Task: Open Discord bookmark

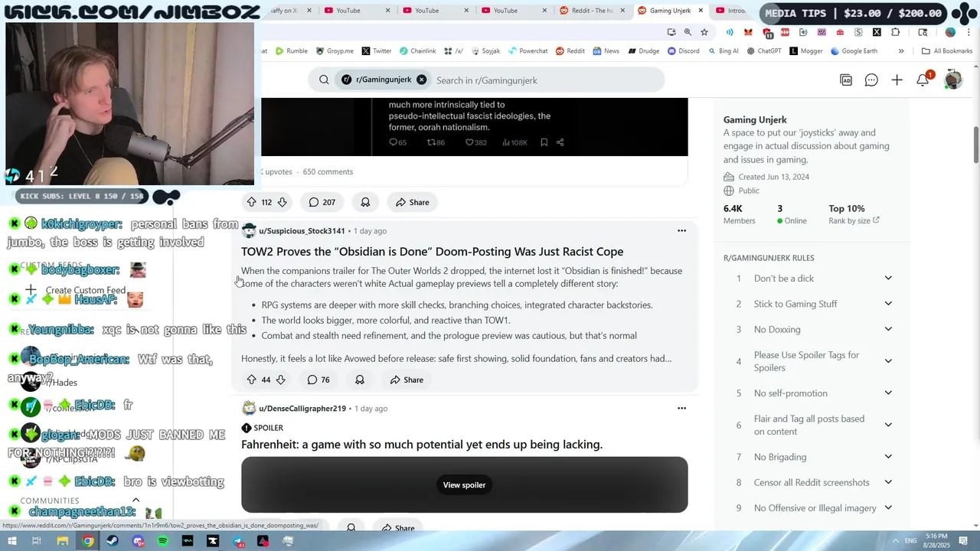Action: click(683, 51)
